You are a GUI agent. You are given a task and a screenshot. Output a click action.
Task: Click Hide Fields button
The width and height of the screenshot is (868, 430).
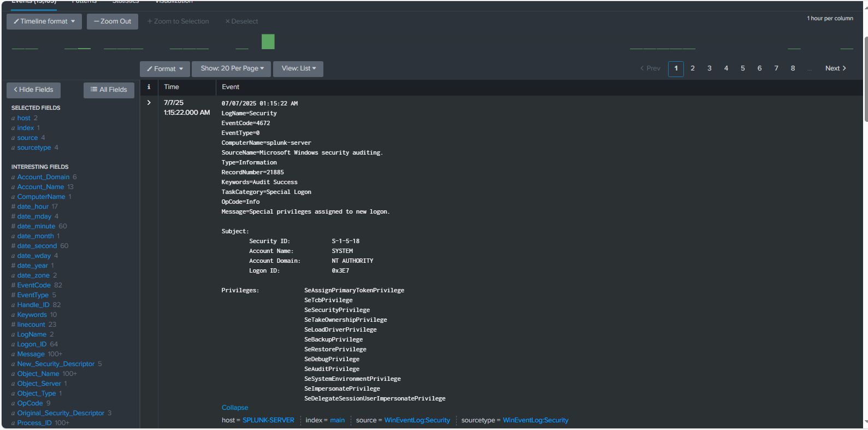[33, 90]
